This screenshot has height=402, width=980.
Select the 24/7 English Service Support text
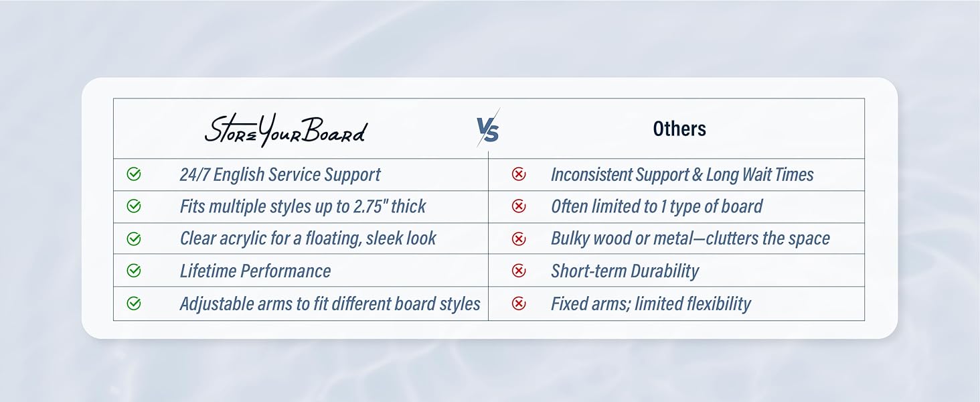click(280, 175)
